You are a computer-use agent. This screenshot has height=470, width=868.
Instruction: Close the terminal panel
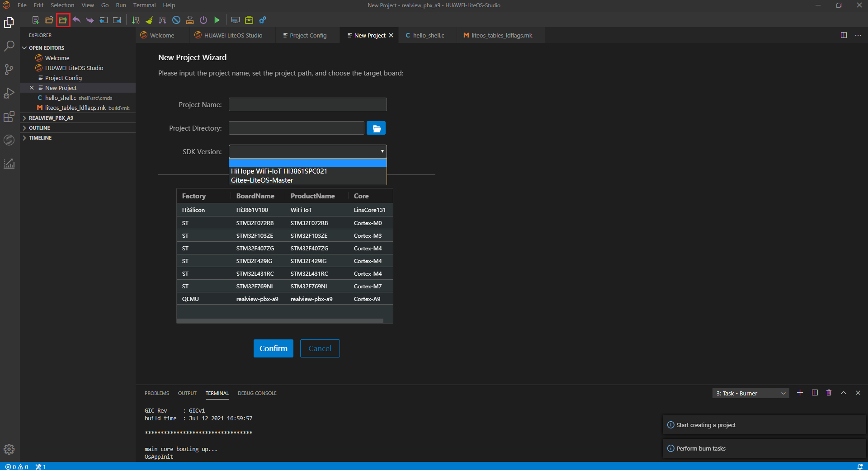858,393
